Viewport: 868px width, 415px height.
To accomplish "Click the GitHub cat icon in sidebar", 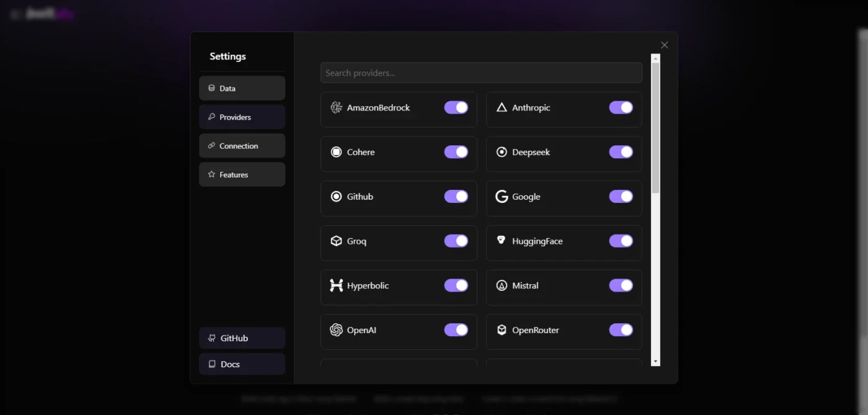I will click(212, 338).
